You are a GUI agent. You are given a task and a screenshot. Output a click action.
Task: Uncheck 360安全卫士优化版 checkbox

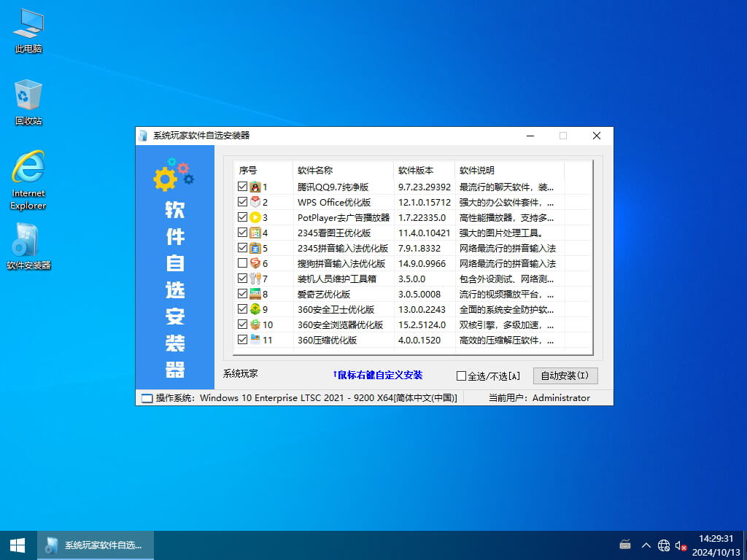[242, 309]
